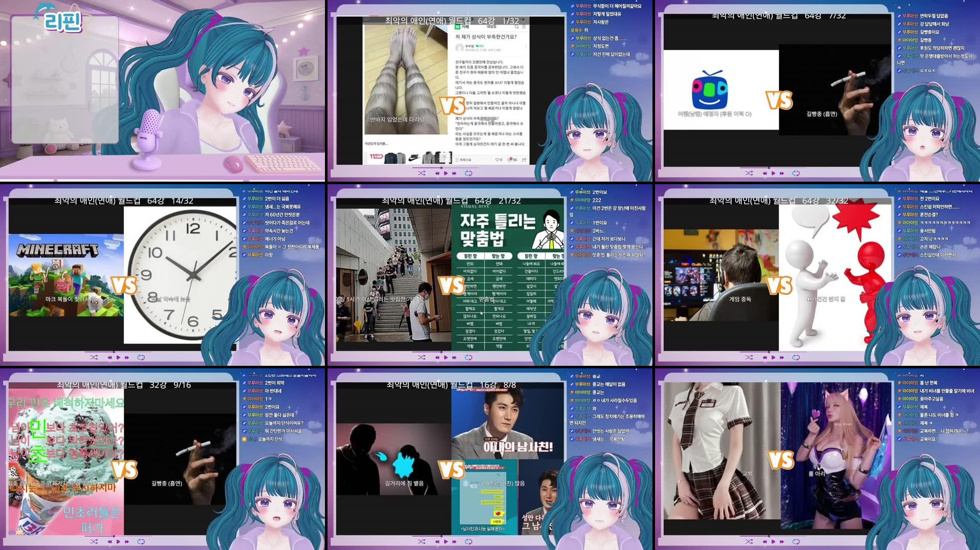Open comments via the speech-bubble icon showing 96
This screenshot has width=980, height=550.
pyautogui.click(x=509, y=160)
